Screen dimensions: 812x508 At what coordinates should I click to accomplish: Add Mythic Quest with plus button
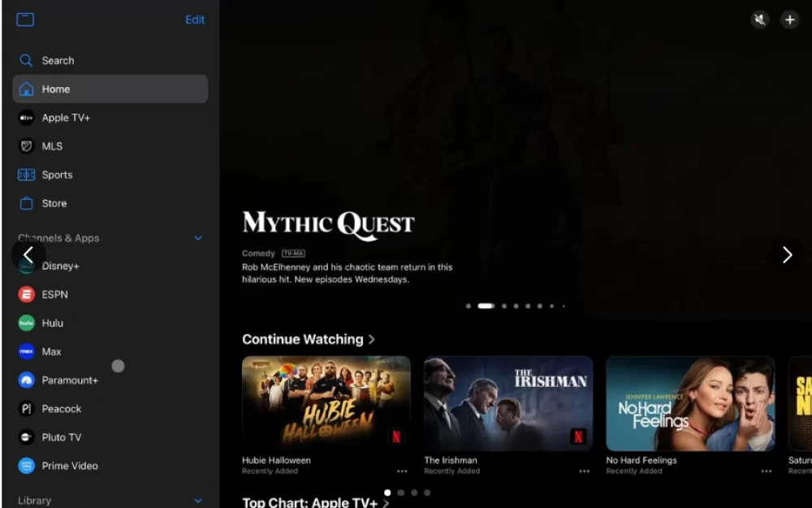pos(789,20)
